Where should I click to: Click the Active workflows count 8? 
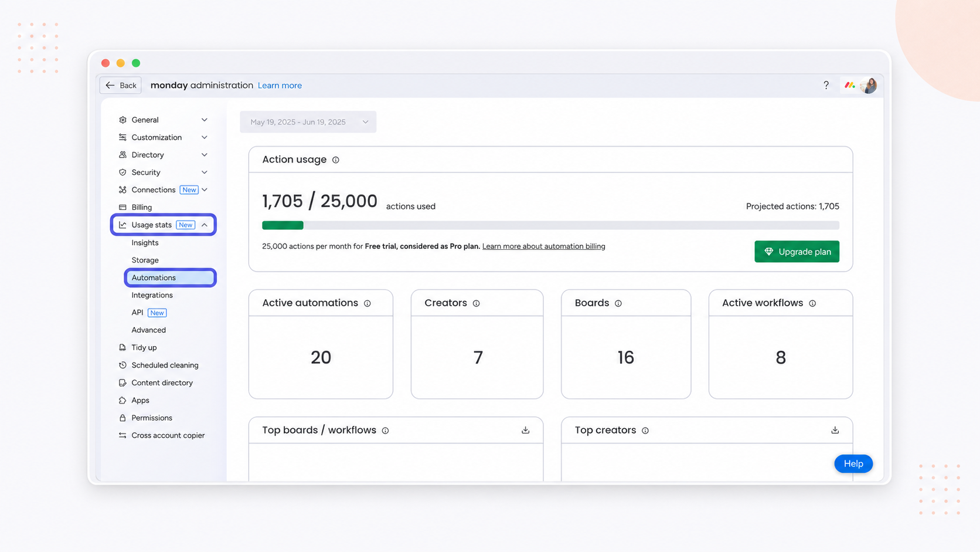pos(781,358)
